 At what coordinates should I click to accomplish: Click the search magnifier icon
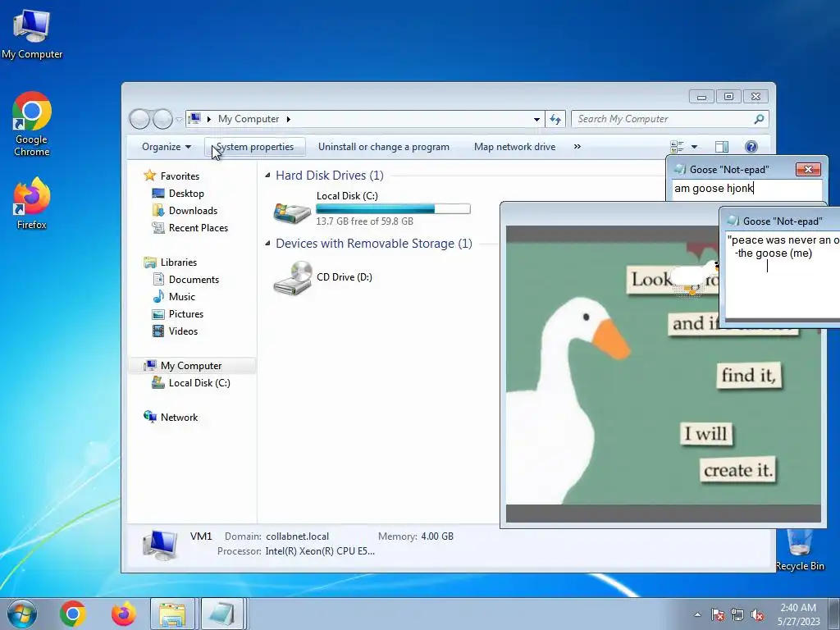759,119
